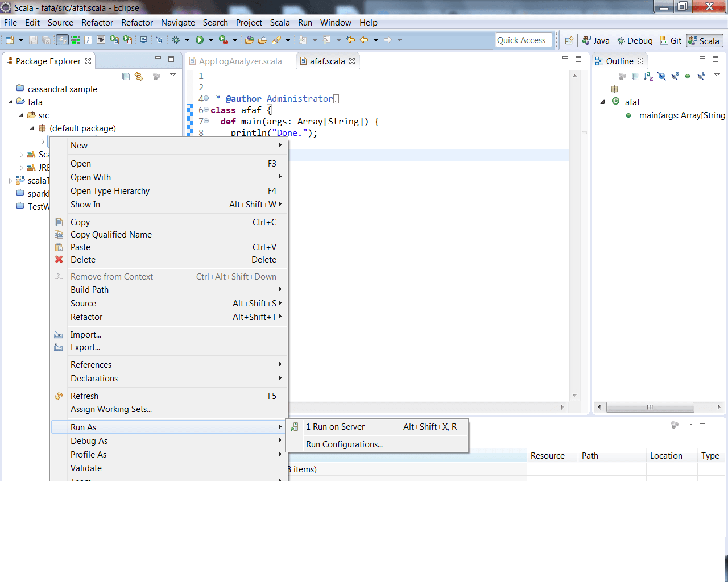This screenshot has height=582, width=728.
Task: Hide static fields and methods in Outline
Action: [675, 76]
